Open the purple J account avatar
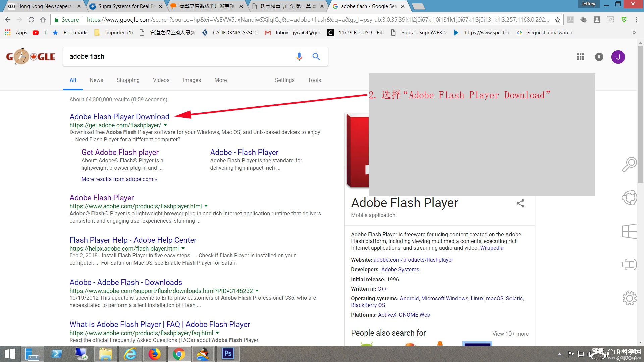644x362 pixels. click(618, 57)
